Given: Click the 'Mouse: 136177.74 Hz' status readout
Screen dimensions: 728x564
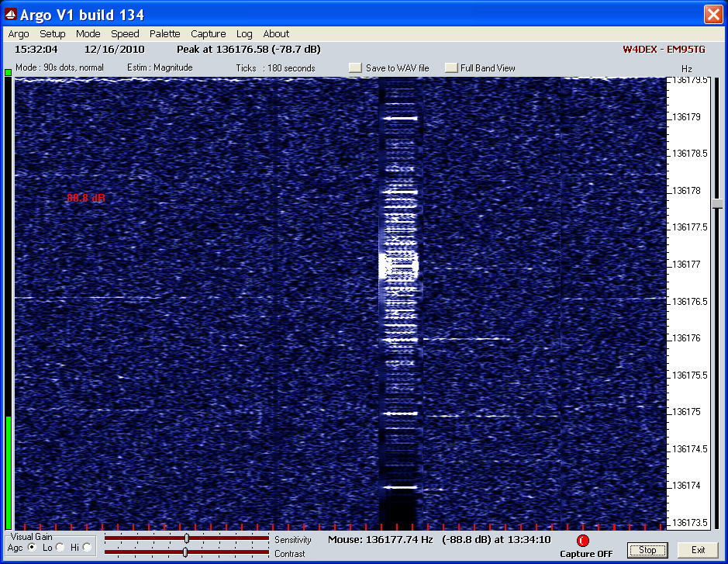Looking at the screenshot, I should click(x=380, y=540).
